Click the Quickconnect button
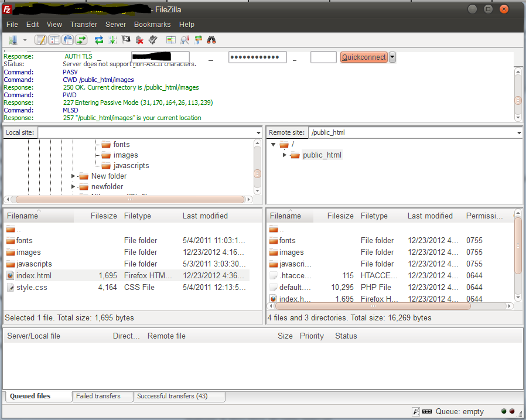526x420 pixels. click(x=364, y=57)
